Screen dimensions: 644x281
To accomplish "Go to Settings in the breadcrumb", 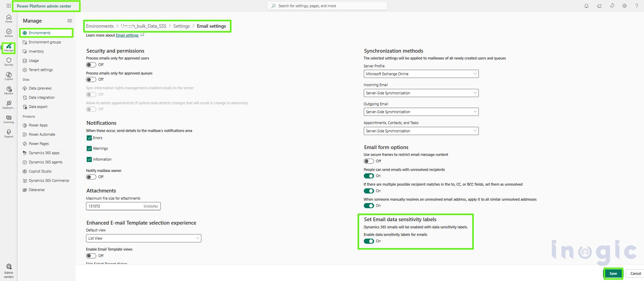I will click(182, 26).
